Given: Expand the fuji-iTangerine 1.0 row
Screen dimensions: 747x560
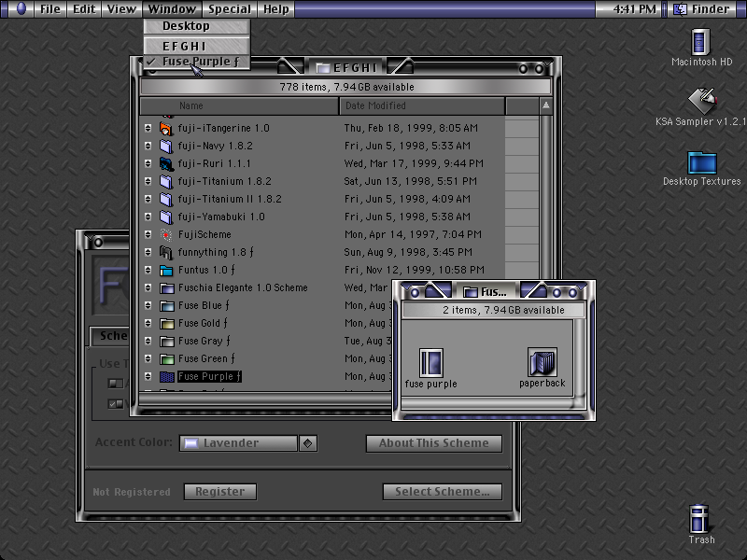Looking at the screenshot, I should 148,128.
